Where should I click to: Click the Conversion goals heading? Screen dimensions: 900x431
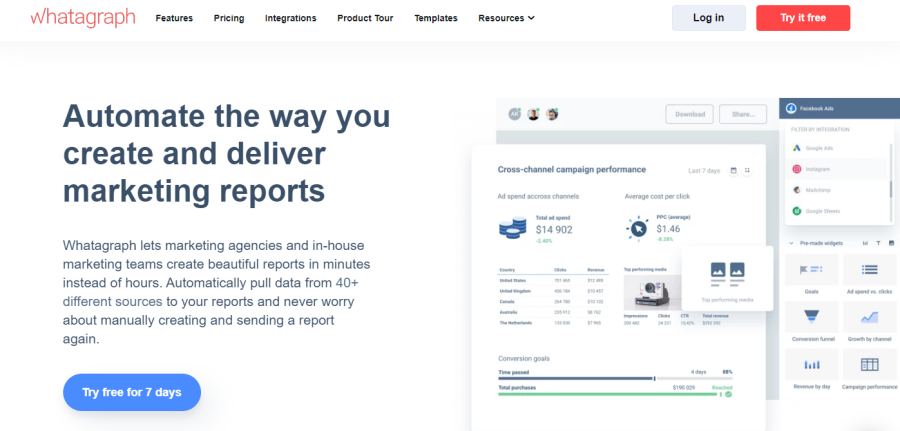pyautogui.click(x=523, y=359)
